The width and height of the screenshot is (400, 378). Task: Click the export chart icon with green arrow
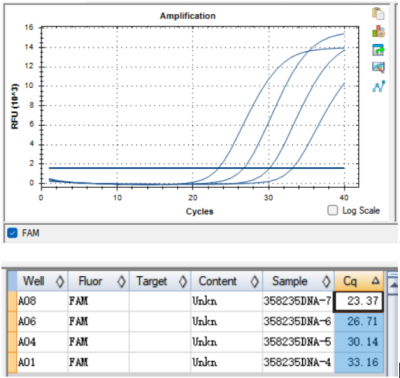tap(378, 50)
